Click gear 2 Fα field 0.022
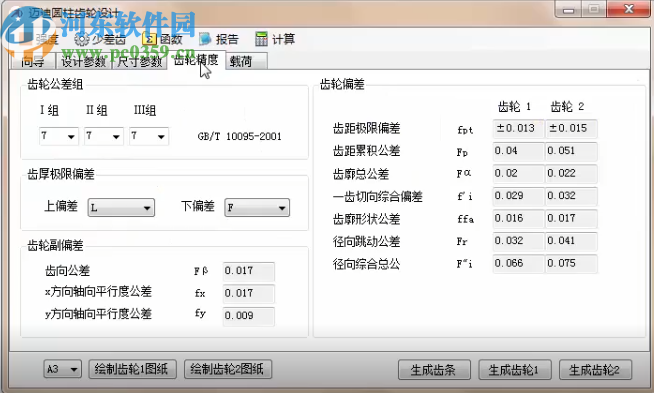Viewport: 654px width, 393px height. pyautogui.click(x=571, y=174)
